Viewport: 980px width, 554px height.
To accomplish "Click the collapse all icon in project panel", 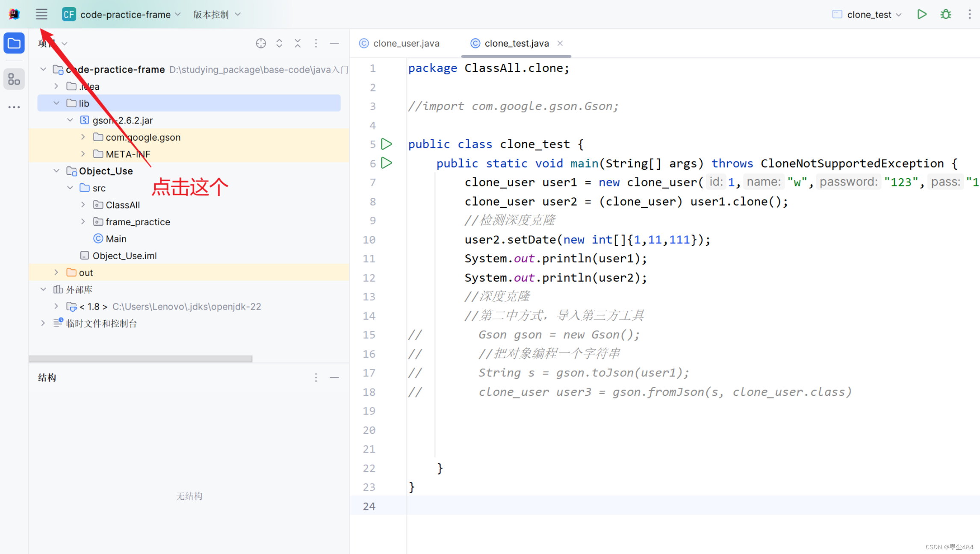I will (x=298, y=43).
